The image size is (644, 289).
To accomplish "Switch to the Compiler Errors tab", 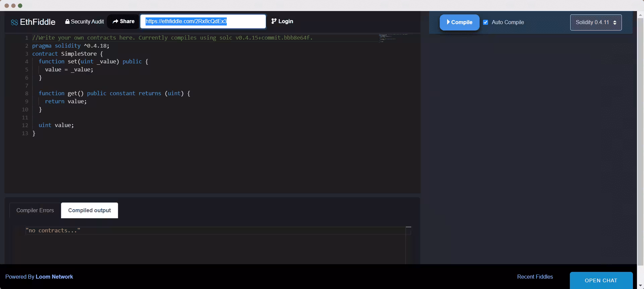I will click(35, 211).
